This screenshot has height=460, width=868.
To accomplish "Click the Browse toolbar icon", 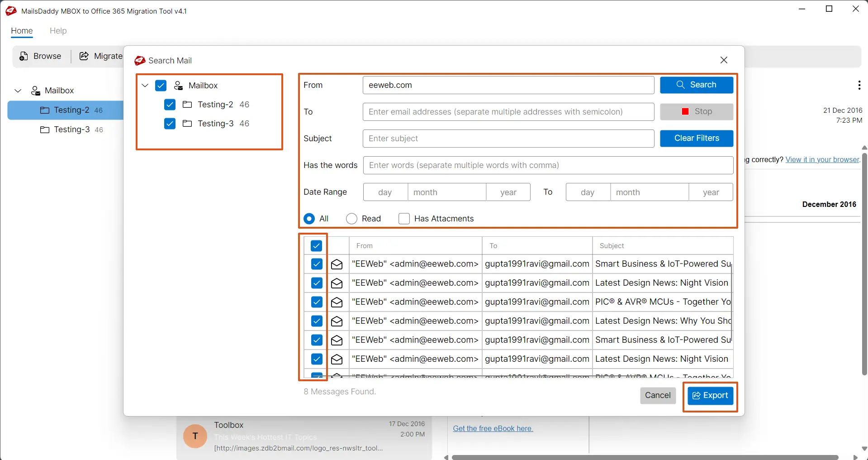I will coord(23,56).
